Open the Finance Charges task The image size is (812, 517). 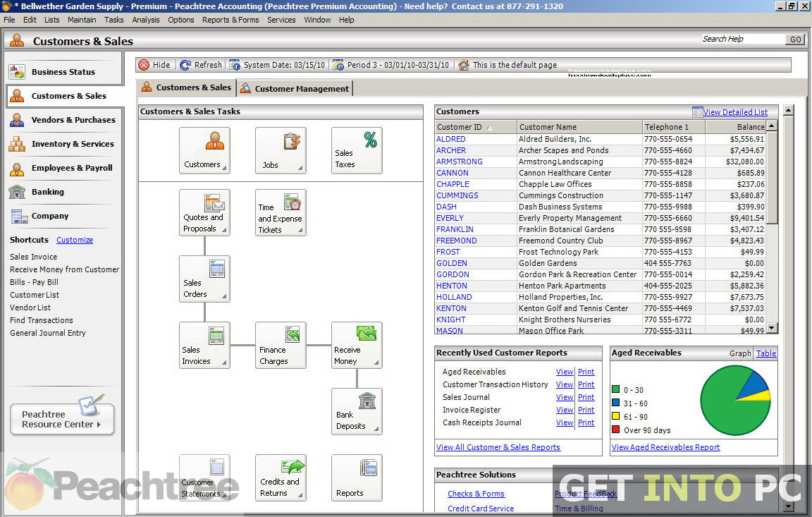(280, 345)
